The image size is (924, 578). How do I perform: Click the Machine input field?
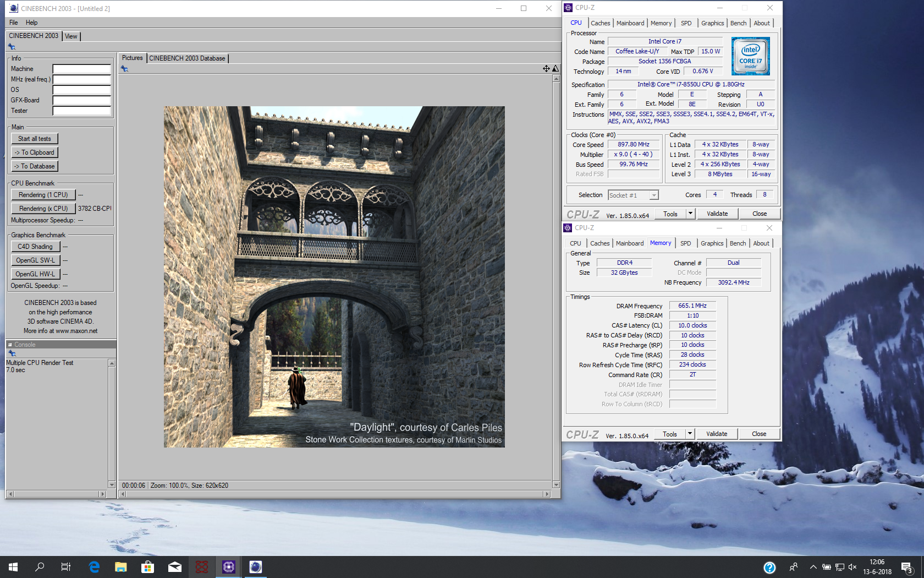pyautogui.click(x=82, y=69)
